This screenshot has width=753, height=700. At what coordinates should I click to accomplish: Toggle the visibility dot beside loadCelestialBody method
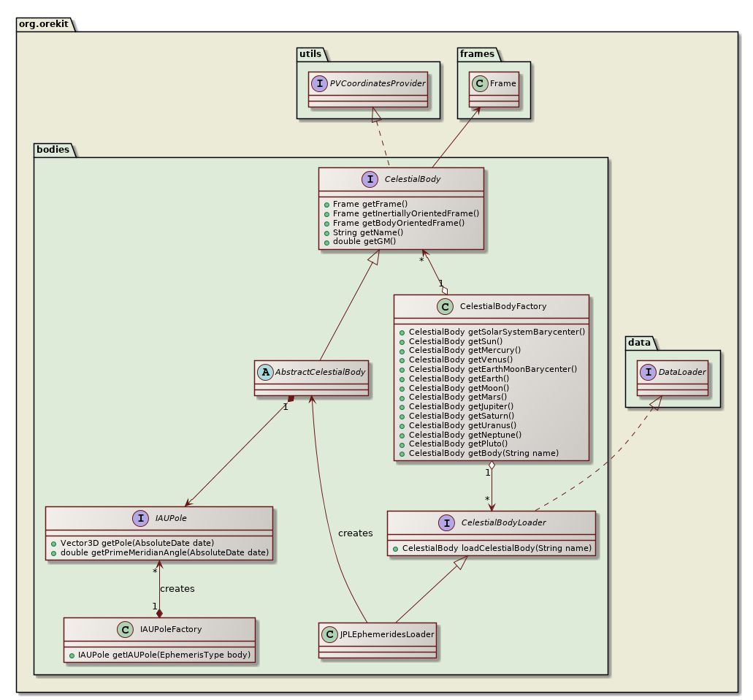[x=394, y=547]
